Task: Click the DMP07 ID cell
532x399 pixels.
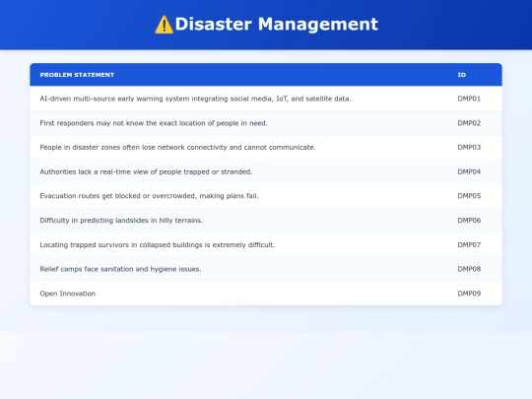Action: click(469, 244)
